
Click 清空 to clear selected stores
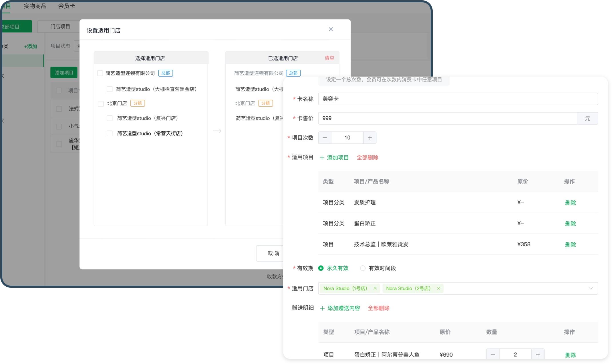point(329,58)
